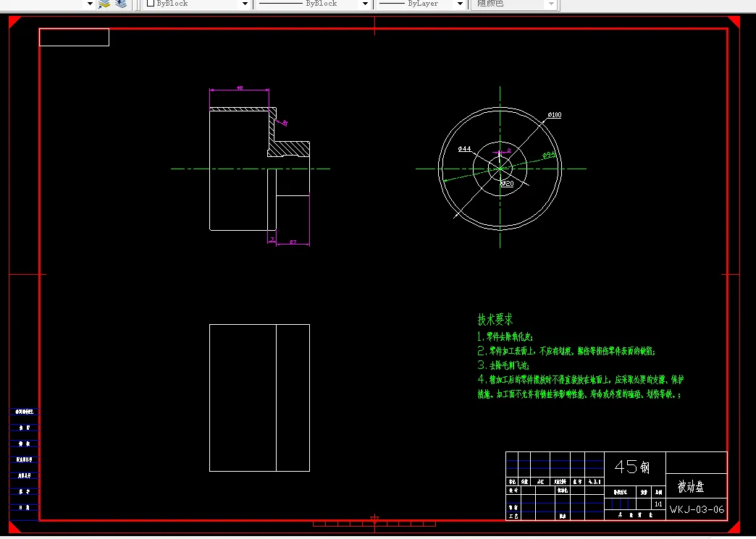Select the magenta 27 length dimension
The height and width of the screenshot is (539, 756).
pos(293,242)
